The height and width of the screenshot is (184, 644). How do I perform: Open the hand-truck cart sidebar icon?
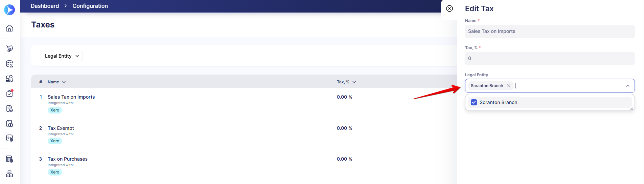[x=9, y=49]
